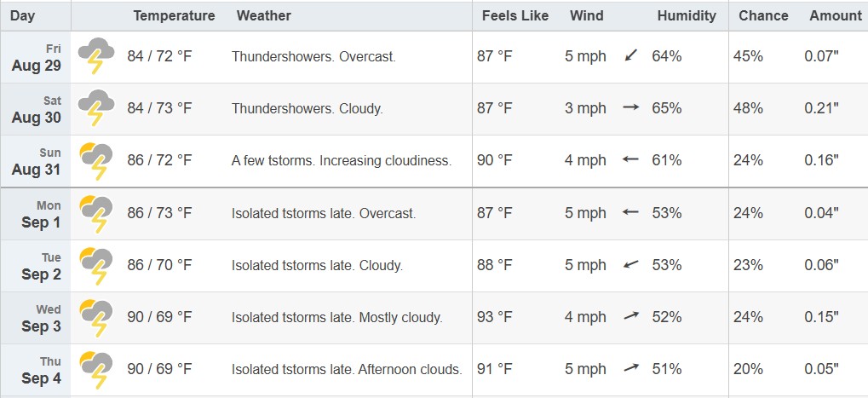Click the 48% precipitation chance for Aug 30

748,108
